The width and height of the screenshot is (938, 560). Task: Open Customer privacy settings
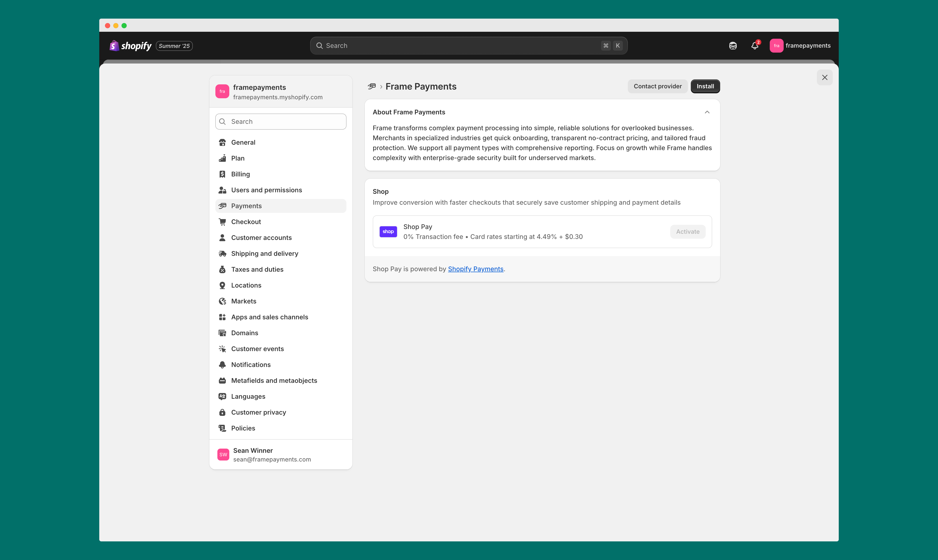[281, 412]
